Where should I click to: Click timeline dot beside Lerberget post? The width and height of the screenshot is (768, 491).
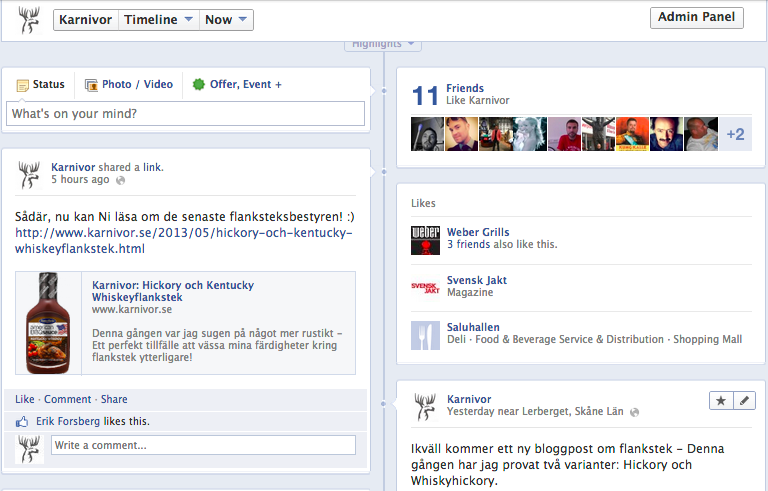click(x=384, y=404)
